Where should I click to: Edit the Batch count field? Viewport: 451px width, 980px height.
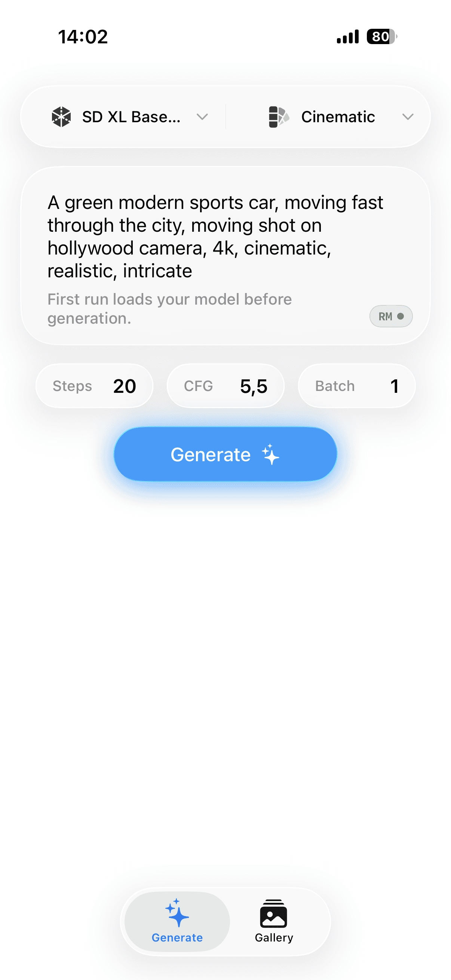pyautogui.click(x=357, y=386)
